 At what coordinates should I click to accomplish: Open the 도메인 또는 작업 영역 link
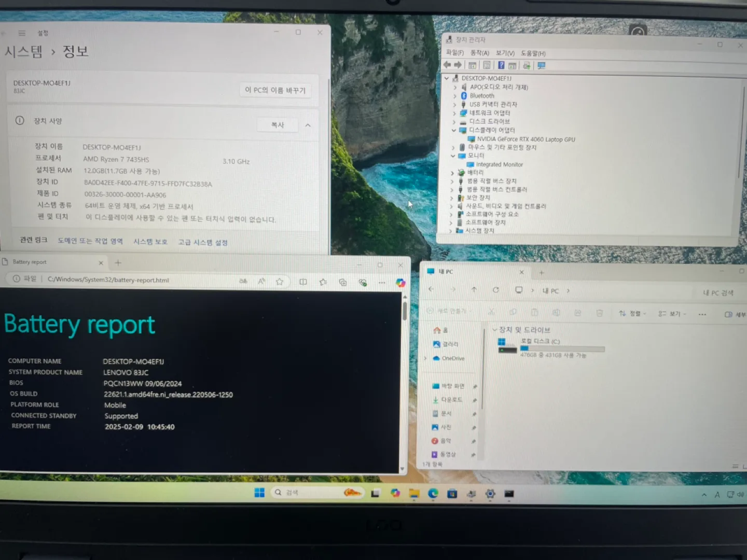[x=90, y=241]
